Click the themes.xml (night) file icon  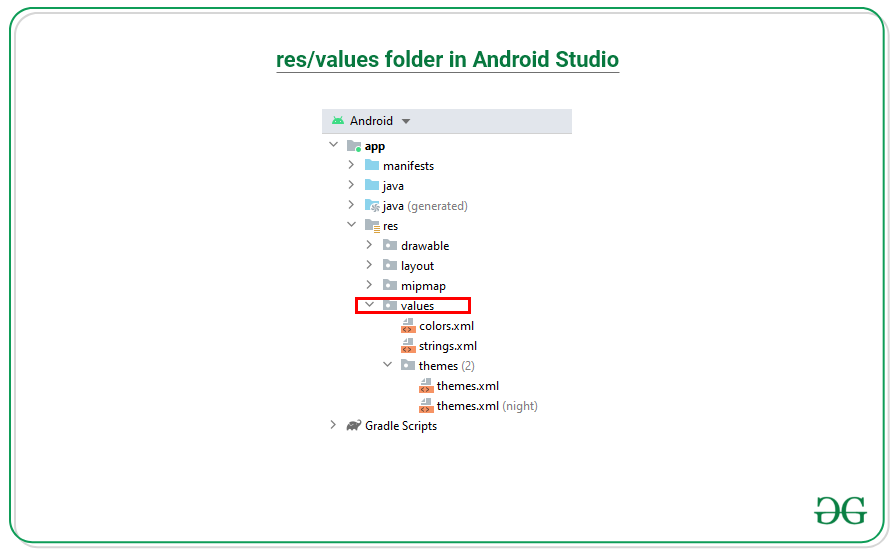[x=426, y=406]
